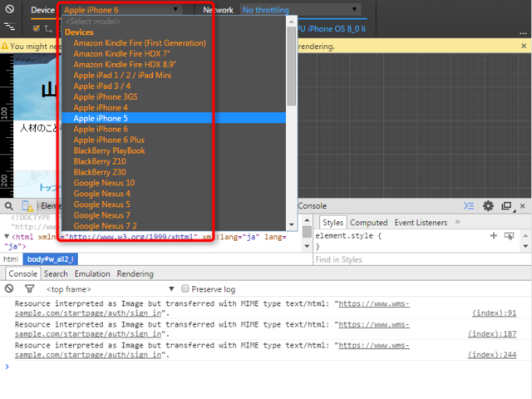Viewport: 532px width, 399px height.
Task: Click the device list scrollbar thumb
Action: point(291,66)
